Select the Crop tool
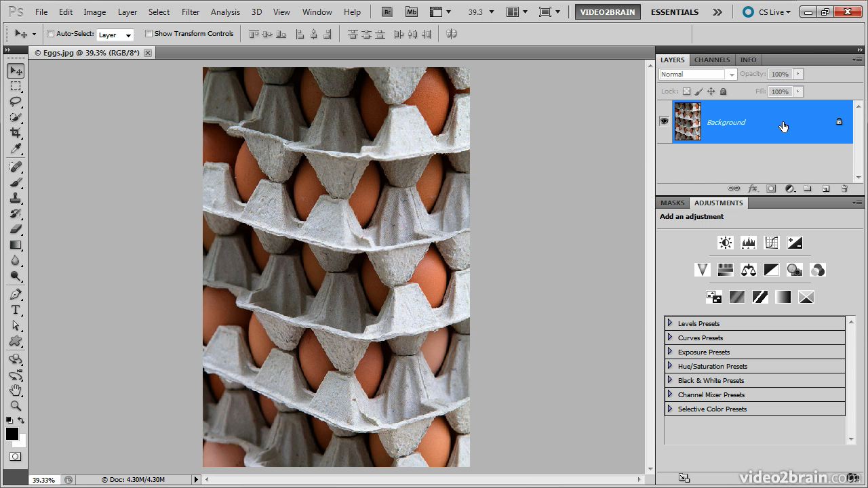The image size is (868, 488). 16,133
